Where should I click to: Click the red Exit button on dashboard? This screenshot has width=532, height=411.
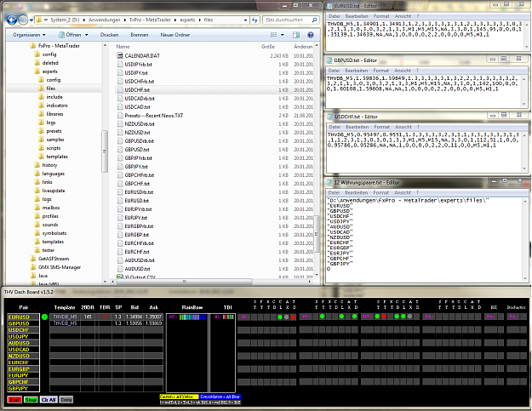[x=14, y=399]
